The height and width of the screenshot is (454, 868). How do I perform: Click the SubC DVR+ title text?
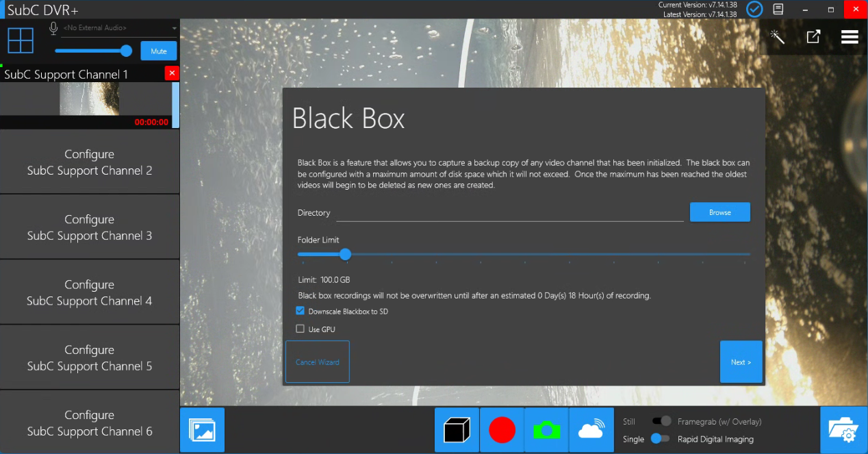coord(43,10)
